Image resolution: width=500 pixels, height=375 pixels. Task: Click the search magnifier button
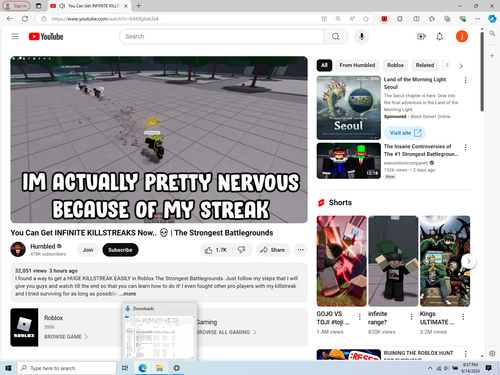(336, 36)
